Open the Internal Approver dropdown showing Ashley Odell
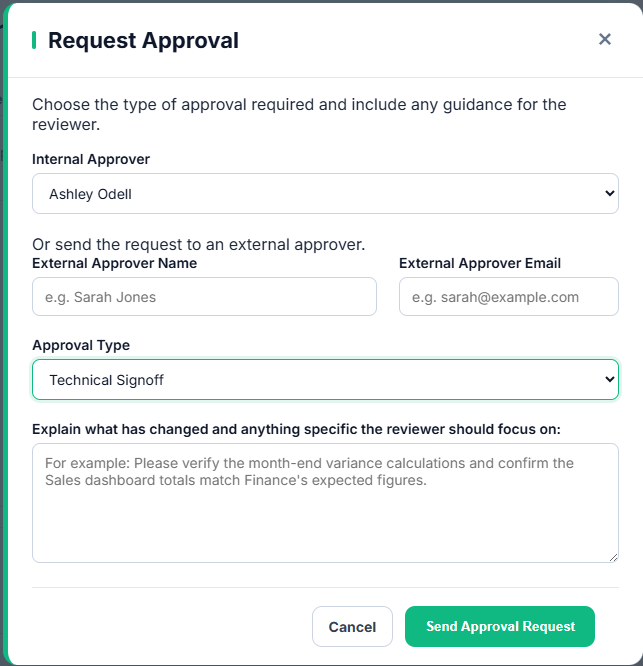 [x=325, y=194]
